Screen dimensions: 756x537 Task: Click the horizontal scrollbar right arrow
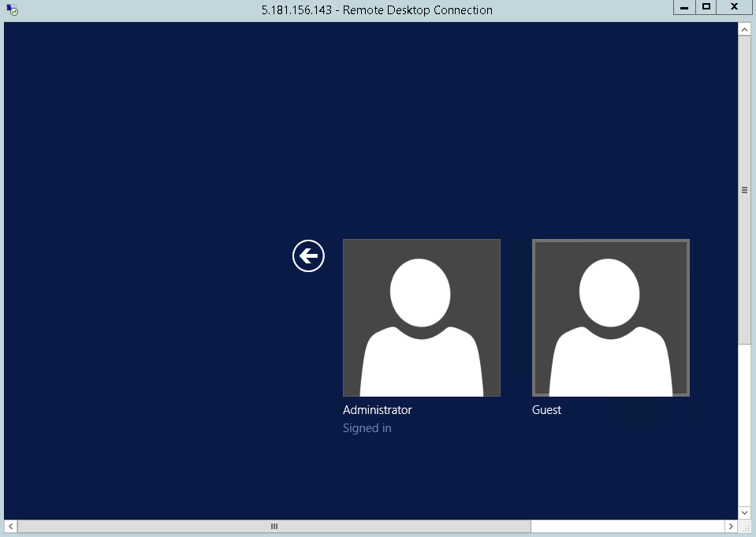click(x=731, y=526)
